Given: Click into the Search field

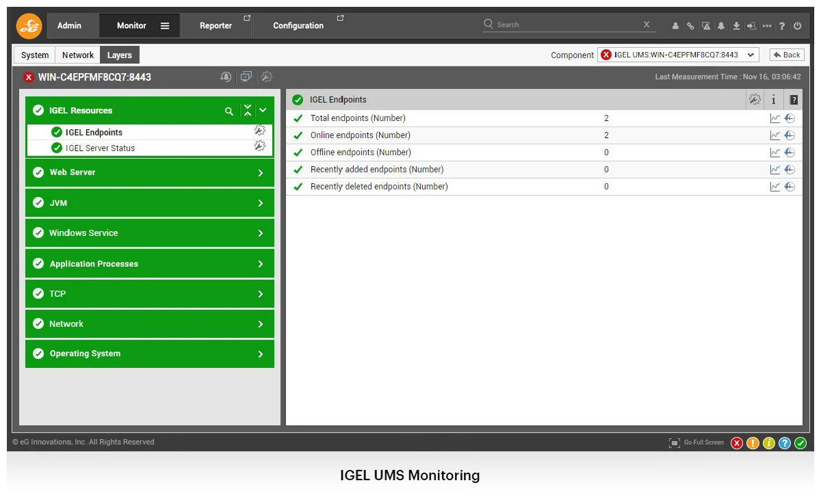Looking at the screenshot, I should pos(568,25).
